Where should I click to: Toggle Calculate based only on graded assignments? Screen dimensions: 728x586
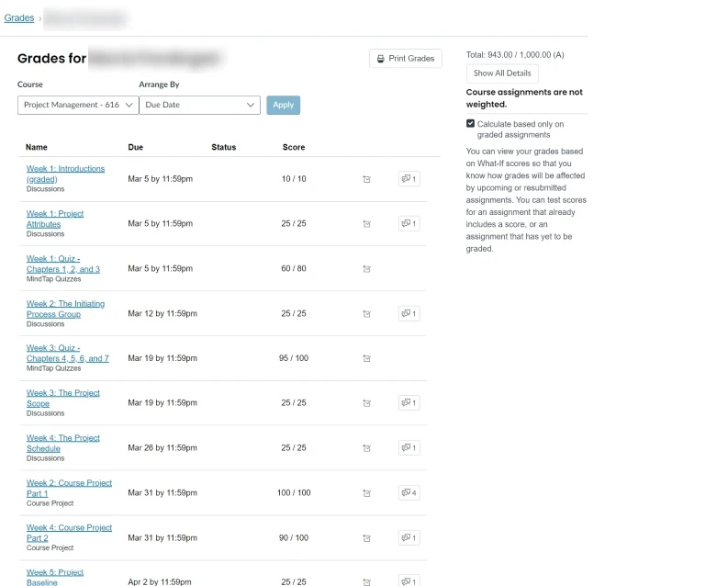pyautogui.click(x=471, y=124)
